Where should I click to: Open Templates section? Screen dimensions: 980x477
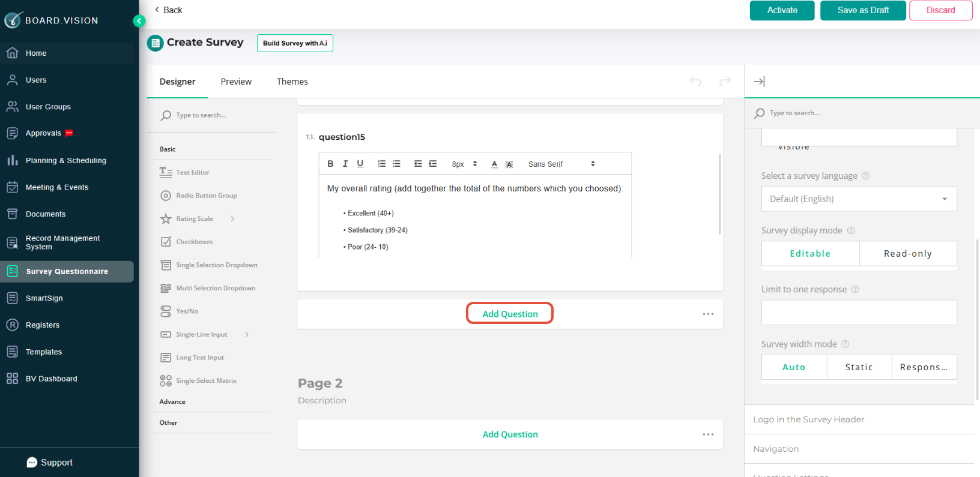pyautogui.click(x=67, y=352)
